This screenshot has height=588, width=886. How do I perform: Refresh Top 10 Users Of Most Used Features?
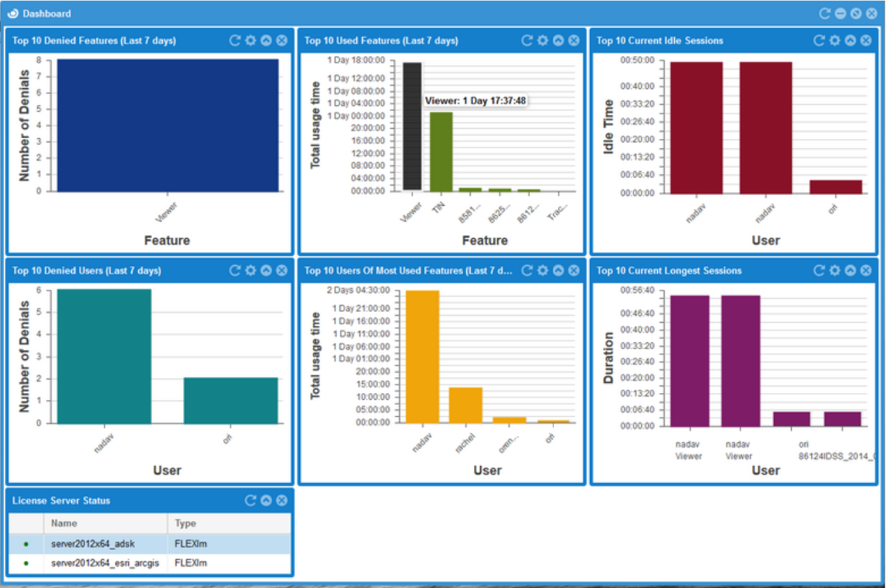click(527, 270)
